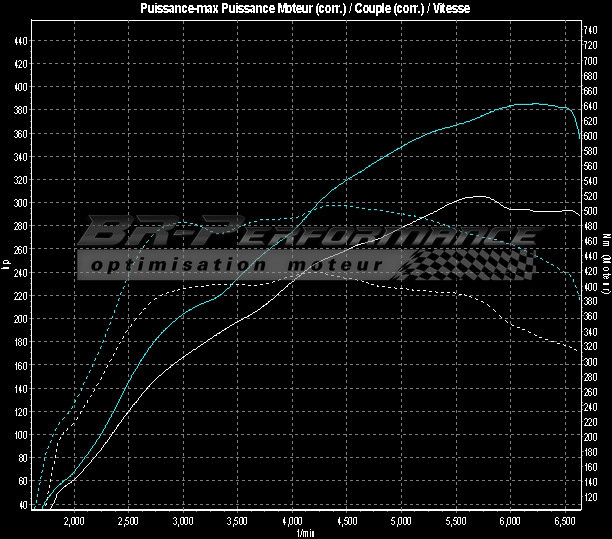The width and height of the screenshot is (612, 539).
Task: Click the 440 value on hp axis
Action: pyautogui.click(x=21, y=41)
